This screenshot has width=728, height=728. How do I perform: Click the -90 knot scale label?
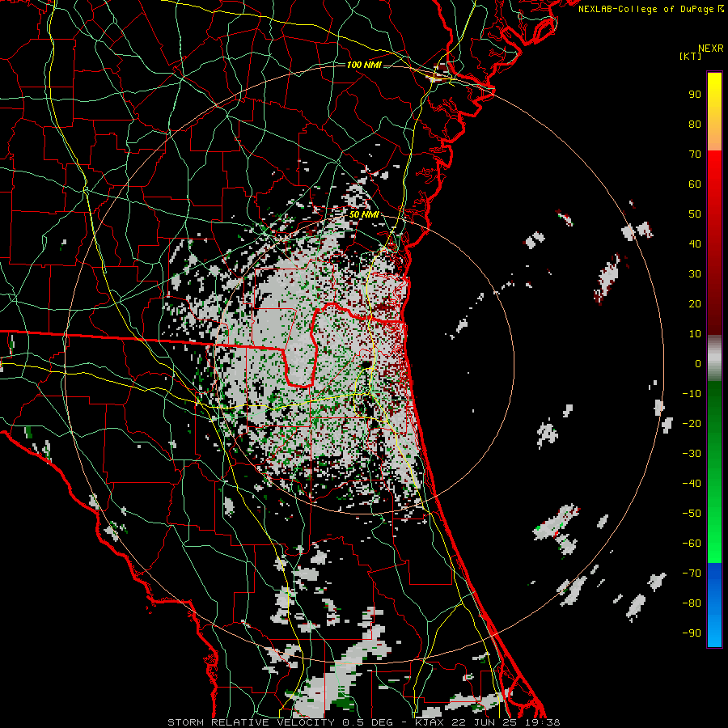[x=692, y=633]
